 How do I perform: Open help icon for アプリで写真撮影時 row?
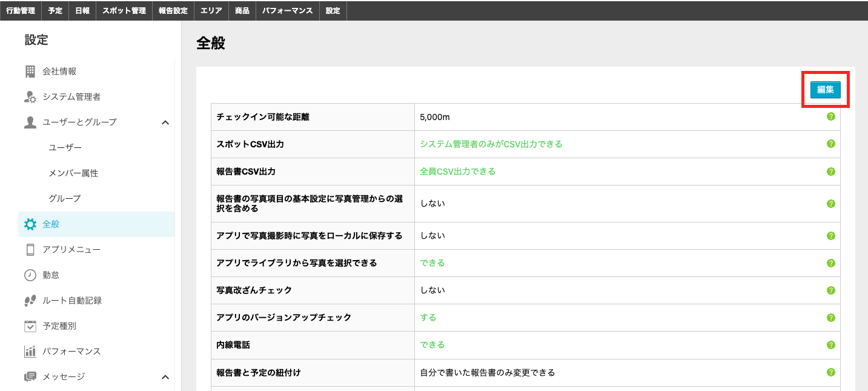[831, 236]
